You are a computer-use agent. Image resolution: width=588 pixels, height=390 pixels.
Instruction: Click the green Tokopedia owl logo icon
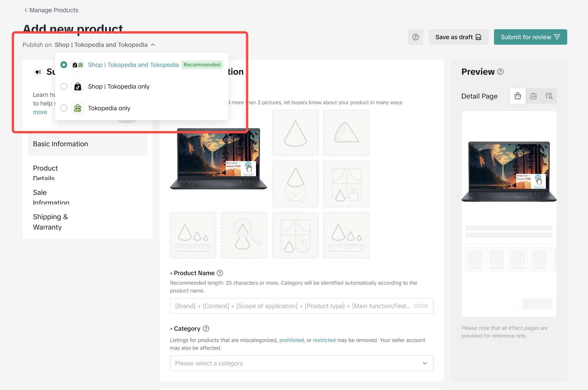(x=78, y=108)
